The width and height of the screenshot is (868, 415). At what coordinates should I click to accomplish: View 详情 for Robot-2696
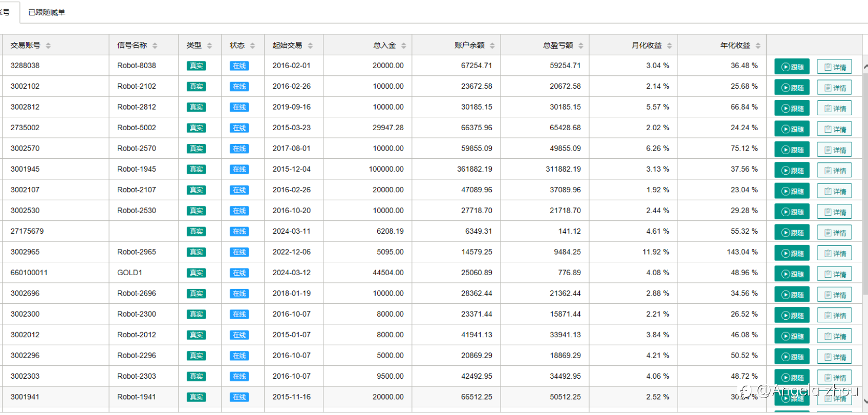[x=834, y=295]
